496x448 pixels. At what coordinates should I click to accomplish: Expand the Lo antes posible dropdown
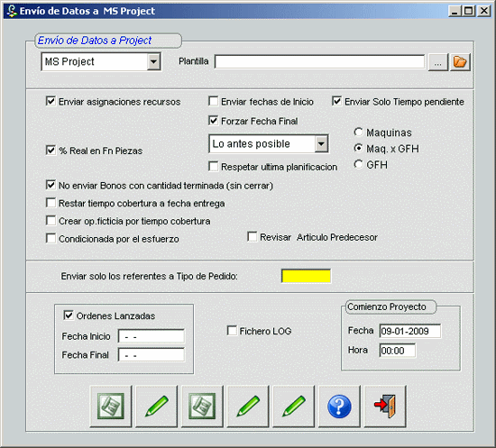click(x=321, y=144)
